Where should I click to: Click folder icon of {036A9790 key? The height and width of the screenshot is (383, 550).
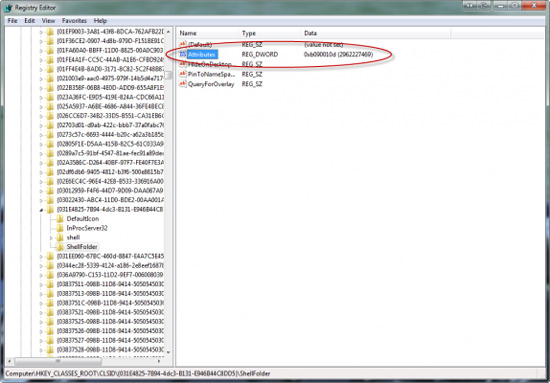pyautogui.click(x=50, y=275)
